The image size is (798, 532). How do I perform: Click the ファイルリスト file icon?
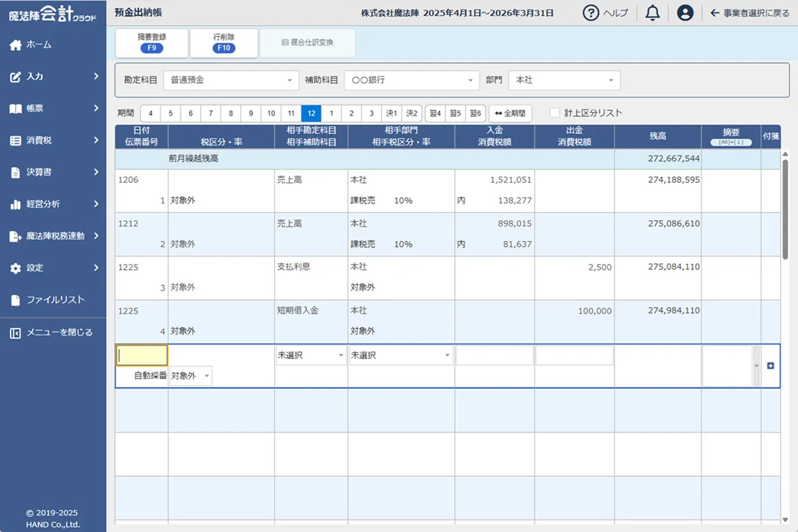[16, 300]
